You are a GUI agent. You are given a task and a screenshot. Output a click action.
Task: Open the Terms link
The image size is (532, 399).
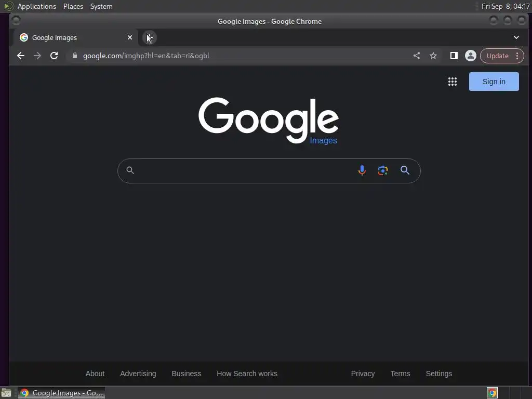pos(400,374)
